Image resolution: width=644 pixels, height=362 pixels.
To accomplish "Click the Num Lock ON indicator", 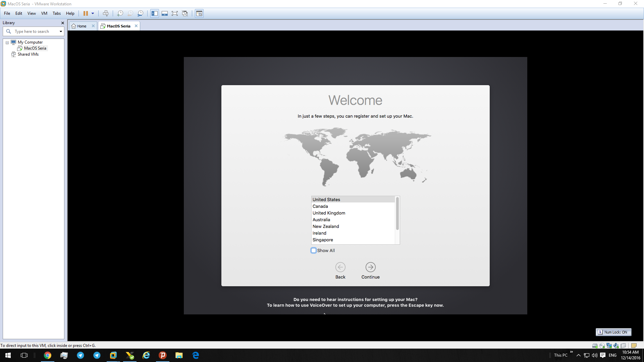I will (613, 332).
